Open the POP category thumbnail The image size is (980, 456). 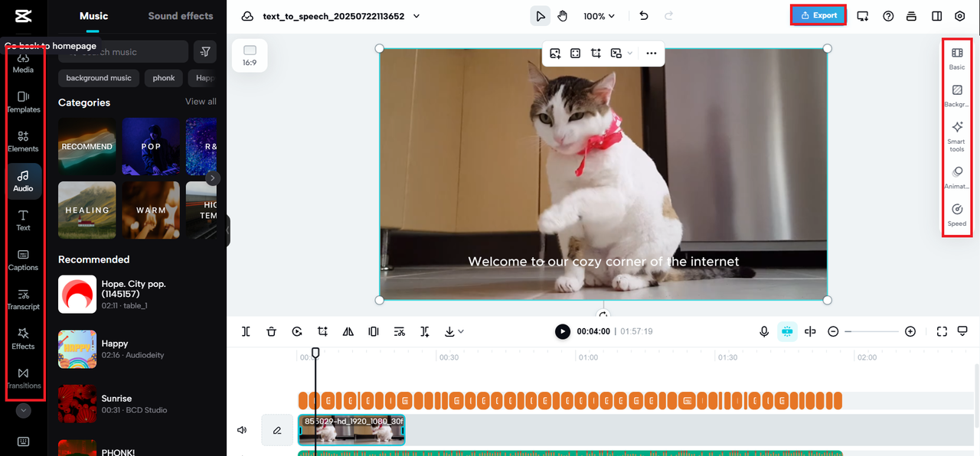(x=151, y=146)
